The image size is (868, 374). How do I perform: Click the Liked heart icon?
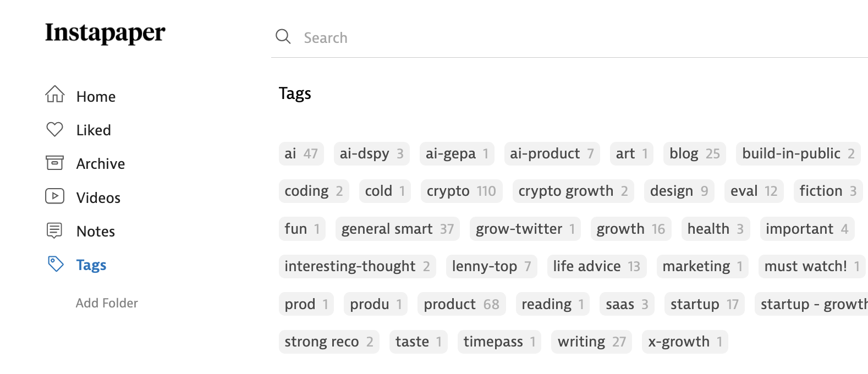click(55, 129)
